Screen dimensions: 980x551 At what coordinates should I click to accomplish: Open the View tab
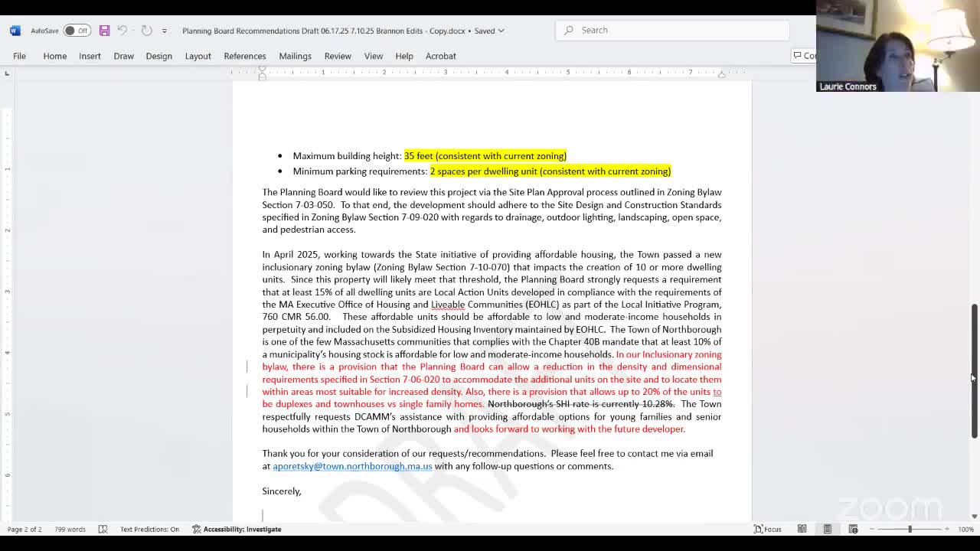pos(374,56)
